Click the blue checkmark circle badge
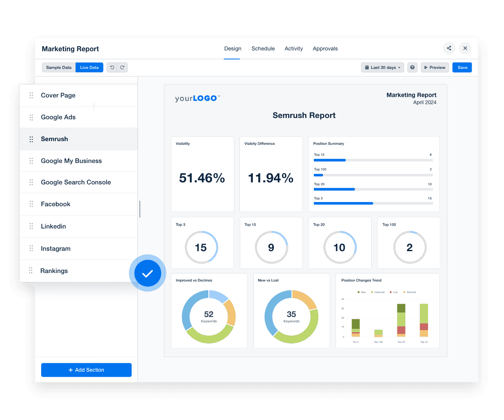Viewport: 504px width, 420px height. 147,273
